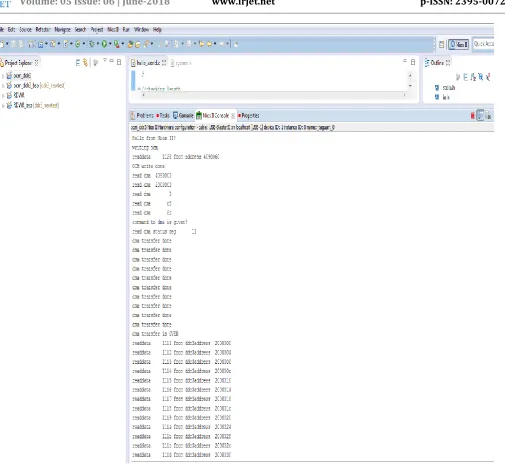
Task: Open the Help menu
Action: point(157,30)
